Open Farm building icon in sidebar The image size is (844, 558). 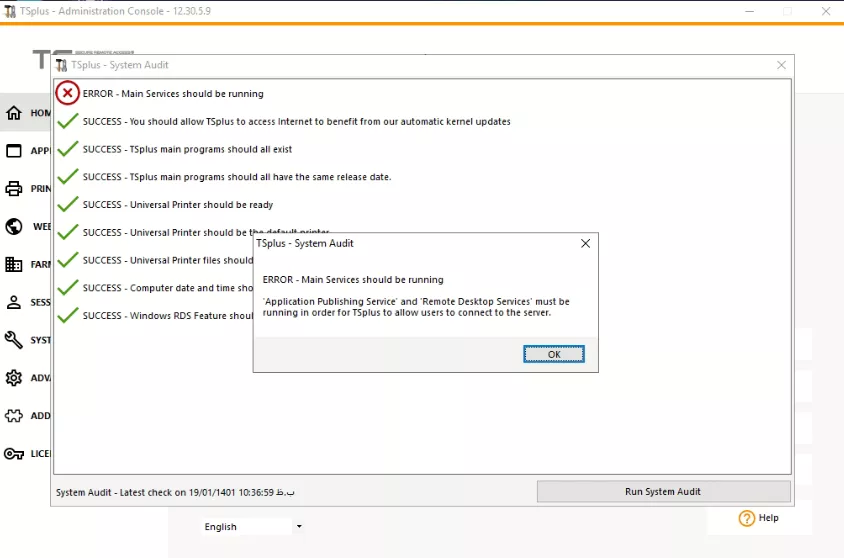[13, 264]
